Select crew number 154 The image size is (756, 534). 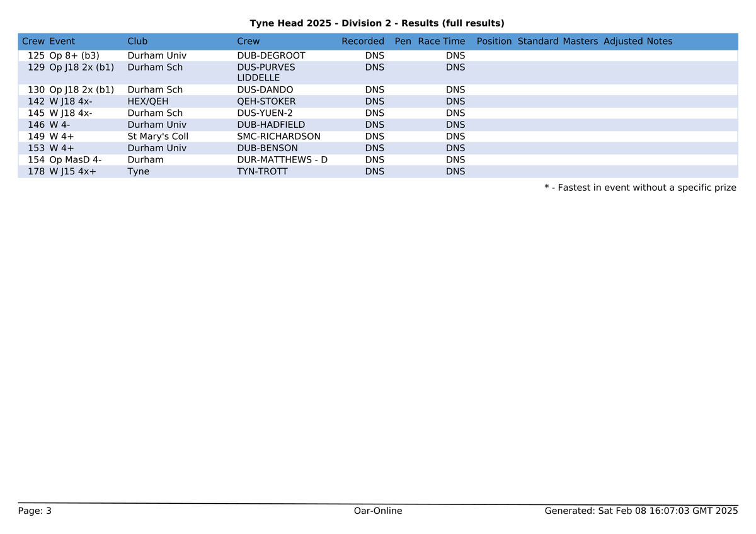click(x=37, y=160)
